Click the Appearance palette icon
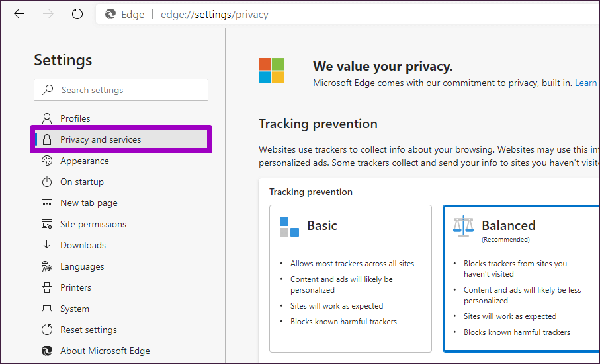600x364 pixels. coord(47,161)
